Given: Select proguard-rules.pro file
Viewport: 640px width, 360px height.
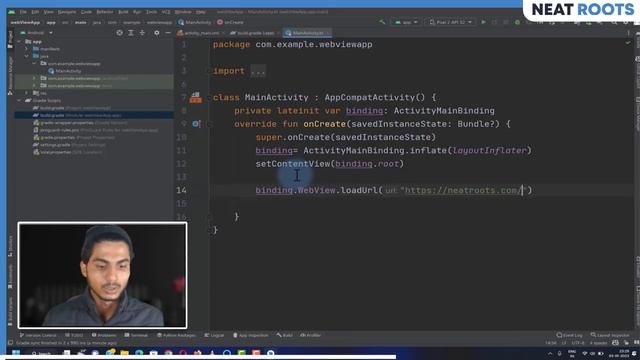Looking at the screenshot, I should point(96,130).
